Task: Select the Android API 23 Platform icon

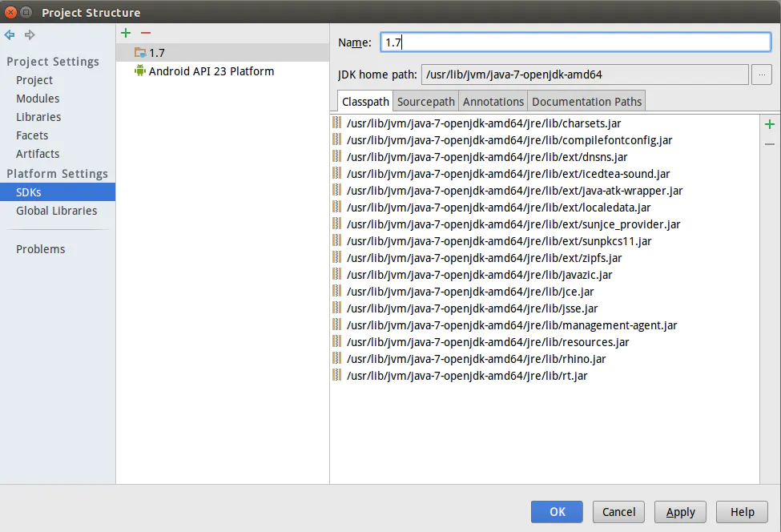Action: pyautogui.click(x=140, y=71)
